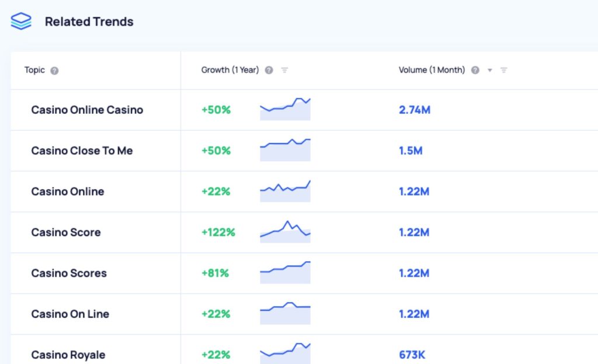Click the Casino Score growth sparkline chart
The width and height of the screenshot is (598, 364).
pyautogui.click(x=285, y=232)
